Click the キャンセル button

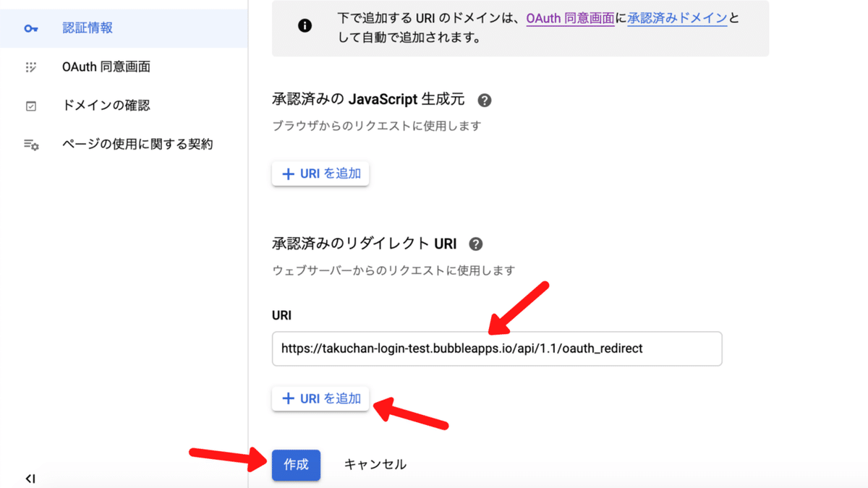(x=375, y=464)
